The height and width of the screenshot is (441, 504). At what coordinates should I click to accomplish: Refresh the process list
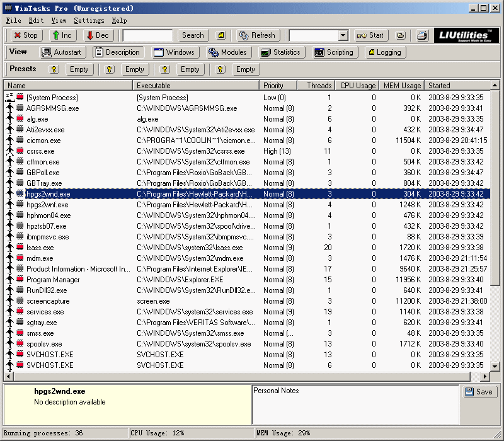click(x=258, y=35)
